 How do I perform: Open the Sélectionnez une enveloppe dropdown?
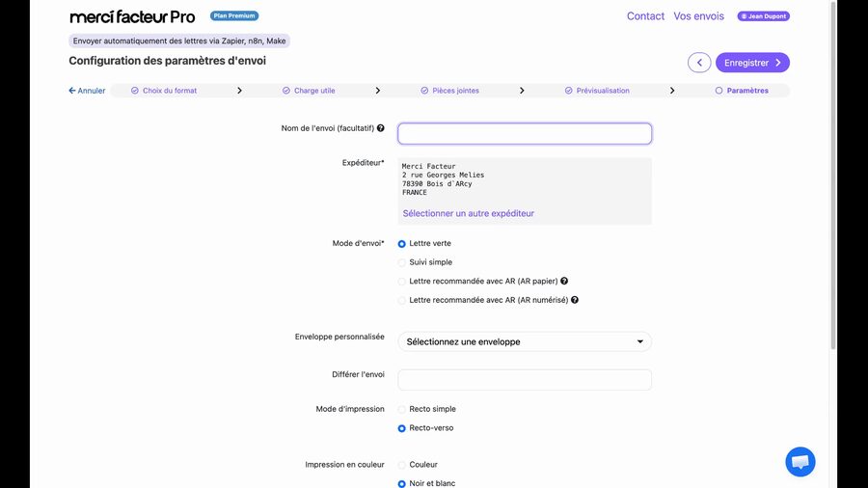point(525,341)
